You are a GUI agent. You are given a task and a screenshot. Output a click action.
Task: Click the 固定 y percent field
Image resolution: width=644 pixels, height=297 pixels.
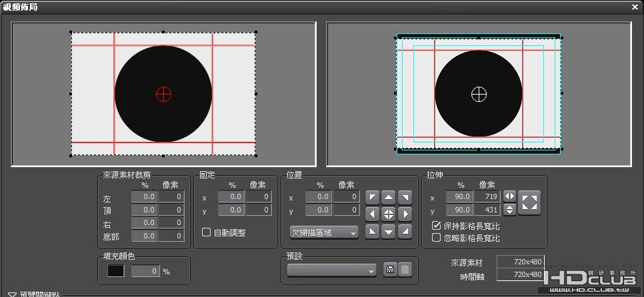point(231,210)
